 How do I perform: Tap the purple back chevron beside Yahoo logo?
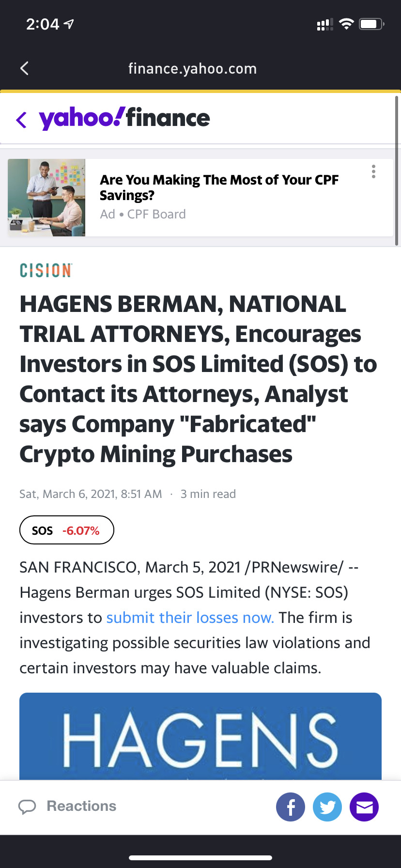tap(21, 120)
